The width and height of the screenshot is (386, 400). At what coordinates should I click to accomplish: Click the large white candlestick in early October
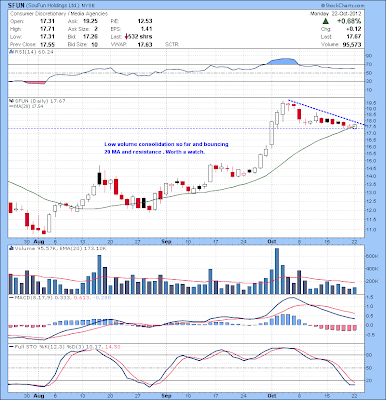click(x=272, y=133)
